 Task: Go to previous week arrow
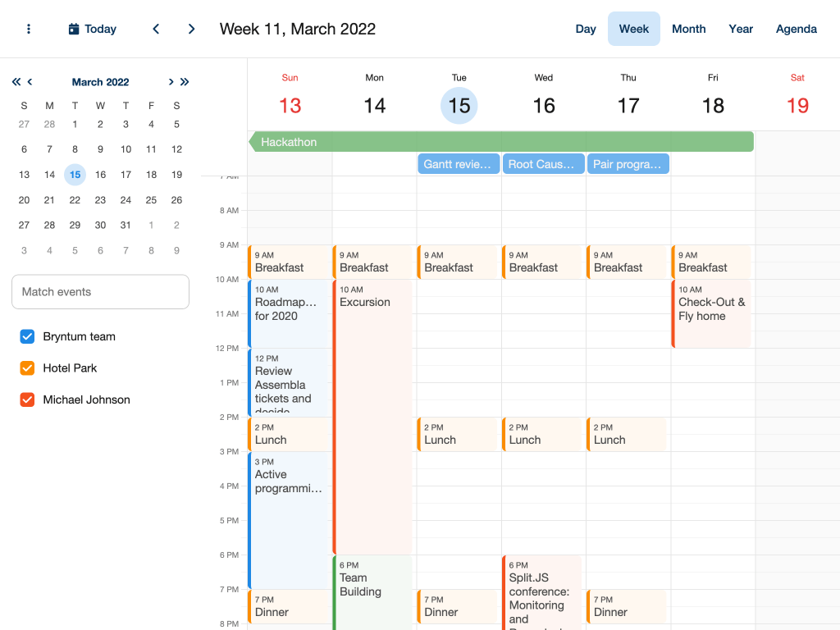tap(156, 29)
